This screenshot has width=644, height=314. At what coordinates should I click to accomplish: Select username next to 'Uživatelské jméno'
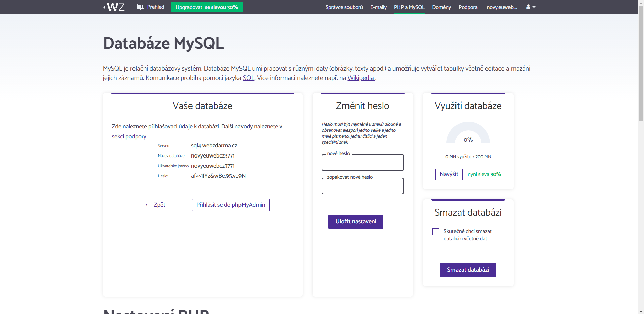pos(213,166)
